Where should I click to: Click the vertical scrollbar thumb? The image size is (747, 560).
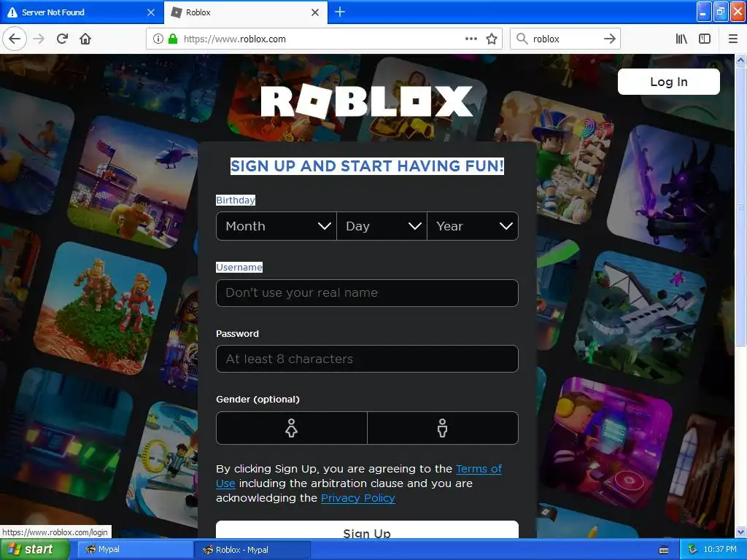click(740, 206)
